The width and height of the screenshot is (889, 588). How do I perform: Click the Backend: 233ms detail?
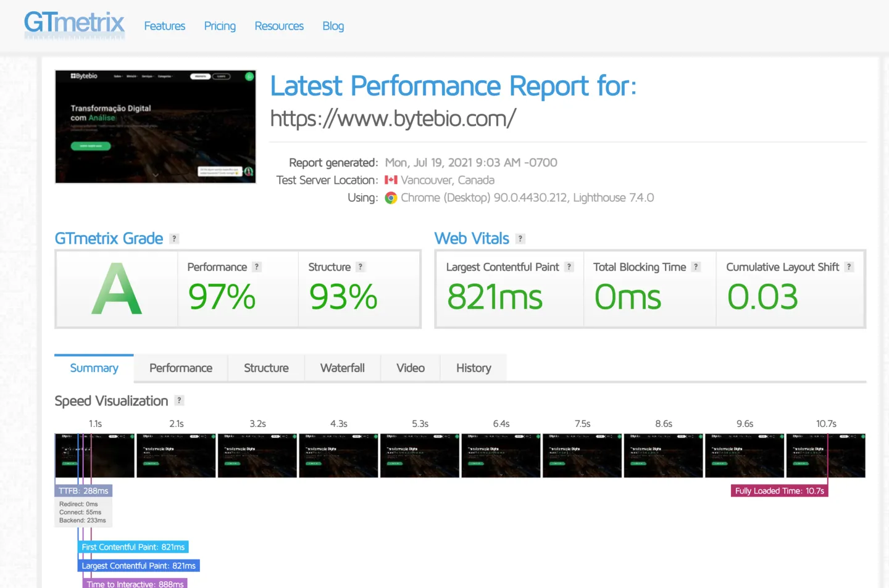[x=83, y=521]
